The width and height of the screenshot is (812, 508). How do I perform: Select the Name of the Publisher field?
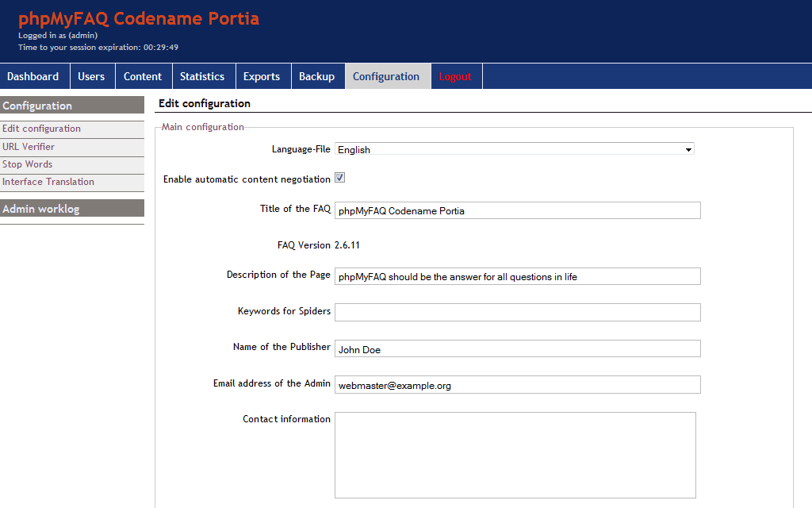pyautogui.click(x=517, y=348)
